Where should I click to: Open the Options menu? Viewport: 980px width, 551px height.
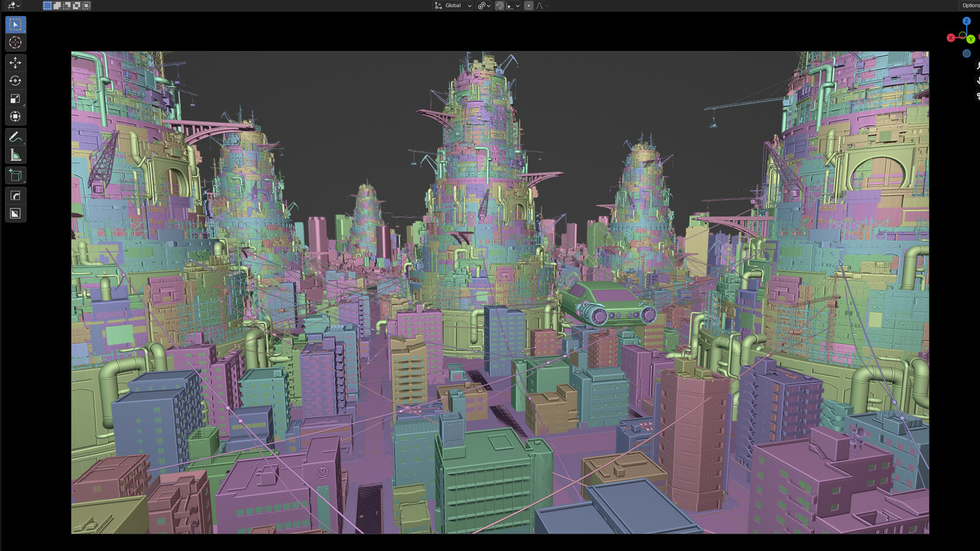[x=970, y=6]
